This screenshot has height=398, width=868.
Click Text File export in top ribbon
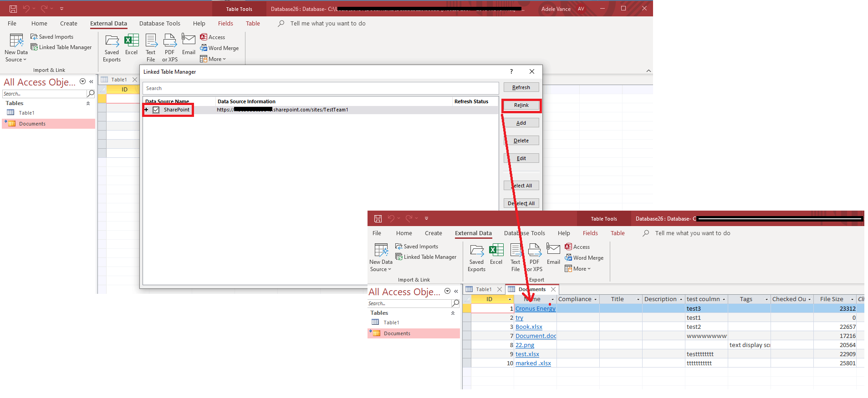151,48
